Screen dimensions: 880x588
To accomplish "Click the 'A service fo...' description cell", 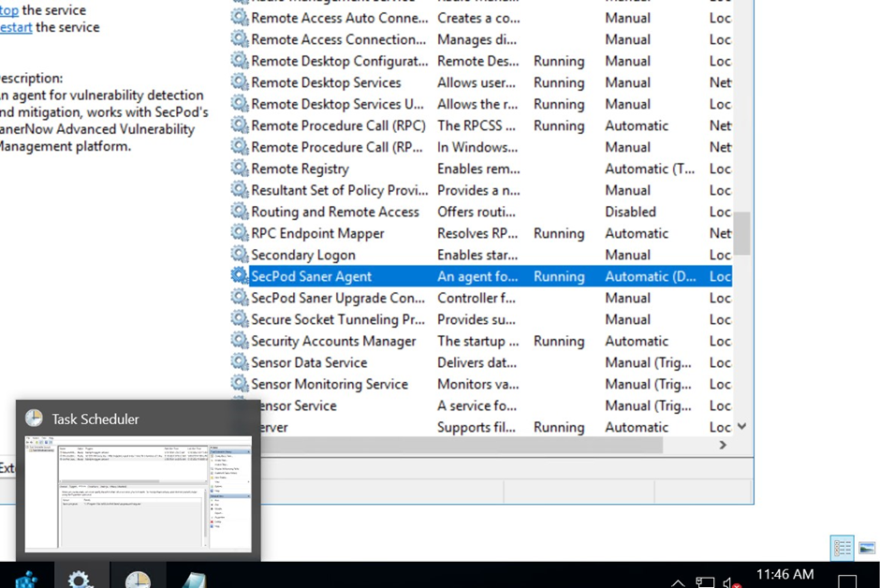I will click(x=477, y=405).
